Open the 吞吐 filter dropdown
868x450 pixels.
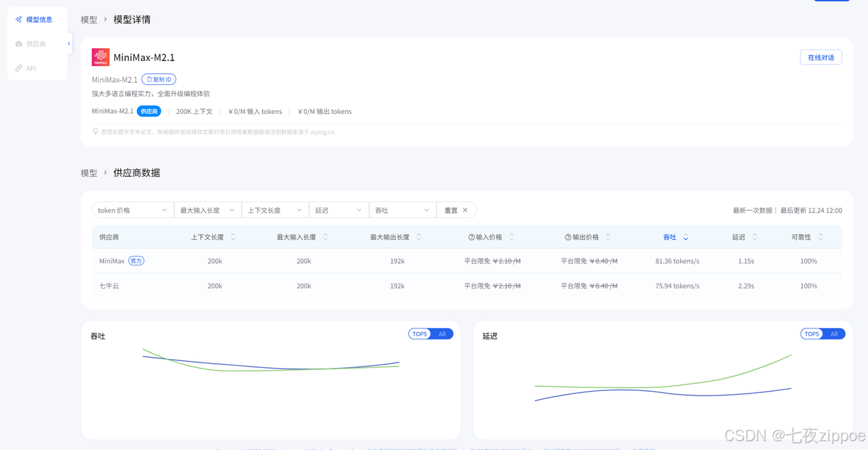[402, 210]
